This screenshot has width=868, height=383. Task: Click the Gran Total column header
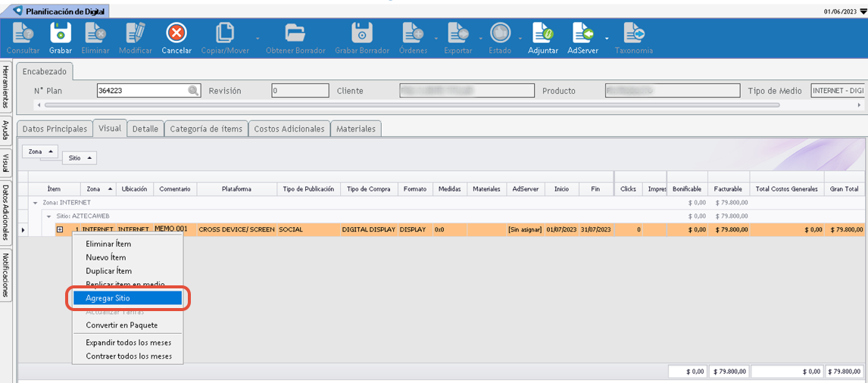(x=845, y=188)
